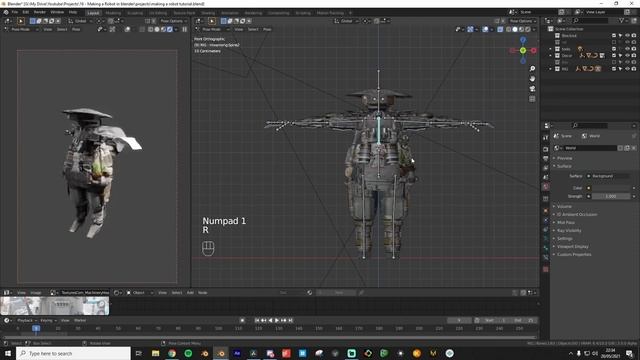
Task: Open the View Layer properties tab icon
Action: click(x=546, y=168)
